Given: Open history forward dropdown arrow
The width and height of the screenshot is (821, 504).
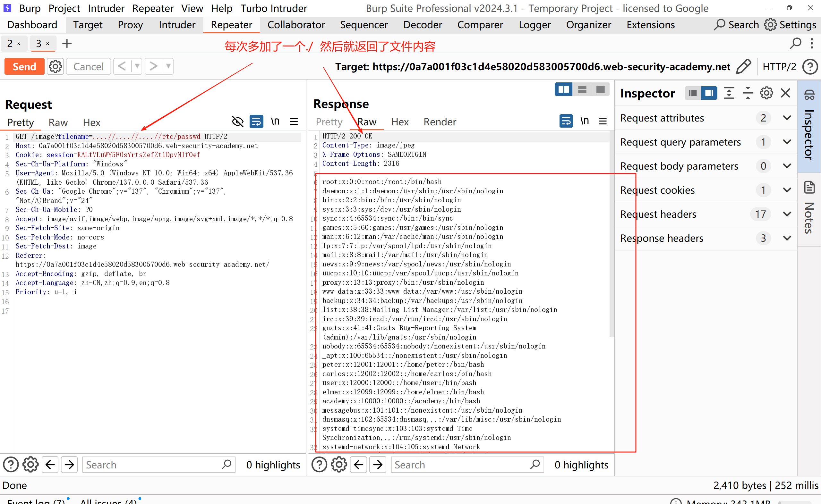Looking at the screenshot, I should (168, 66).
